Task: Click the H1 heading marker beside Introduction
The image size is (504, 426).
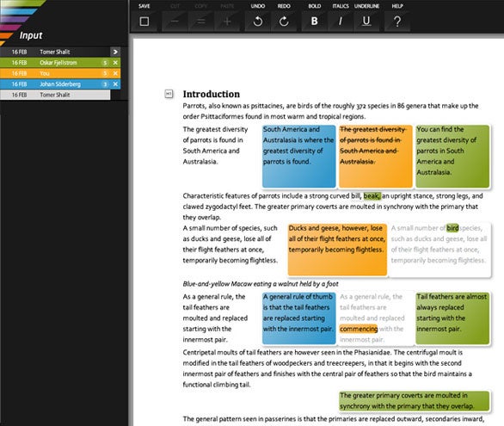Action: tap(169, 94)
